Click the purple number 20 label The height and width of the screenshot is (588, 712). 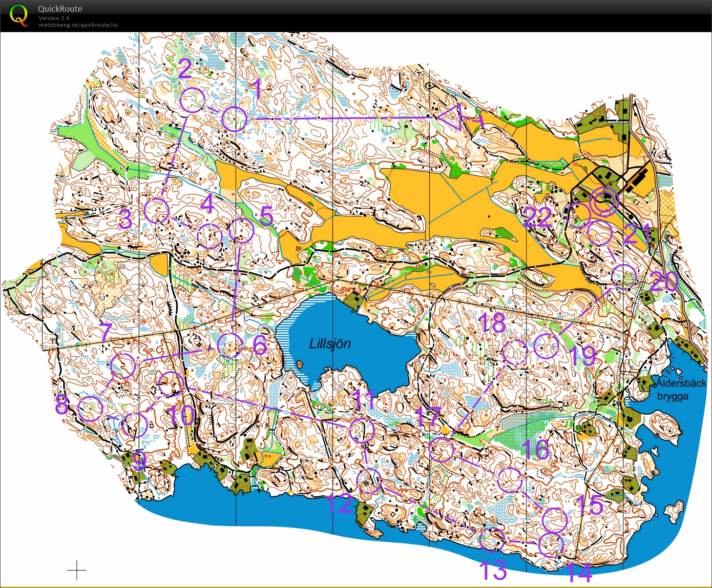[x=664, y=282]
